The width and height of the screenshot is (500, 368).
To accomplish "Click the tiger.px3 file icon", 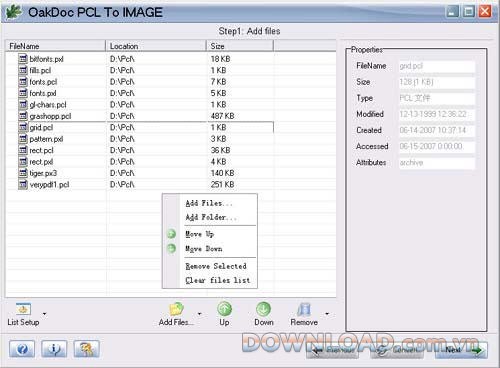I will click(x=23, y=173).
